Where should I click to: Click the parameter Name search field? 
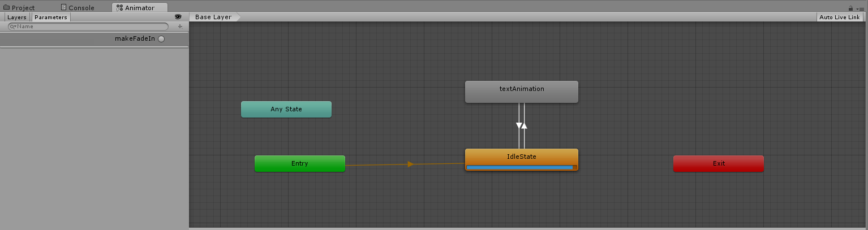[x=88, y=27]
